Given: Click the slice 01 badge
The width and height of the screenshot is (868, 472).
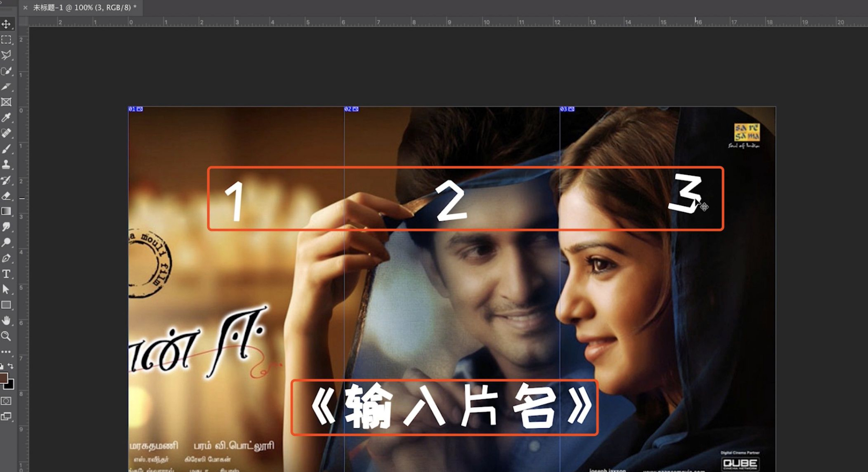Looking at the screenshot, I should tap(136, 109).
